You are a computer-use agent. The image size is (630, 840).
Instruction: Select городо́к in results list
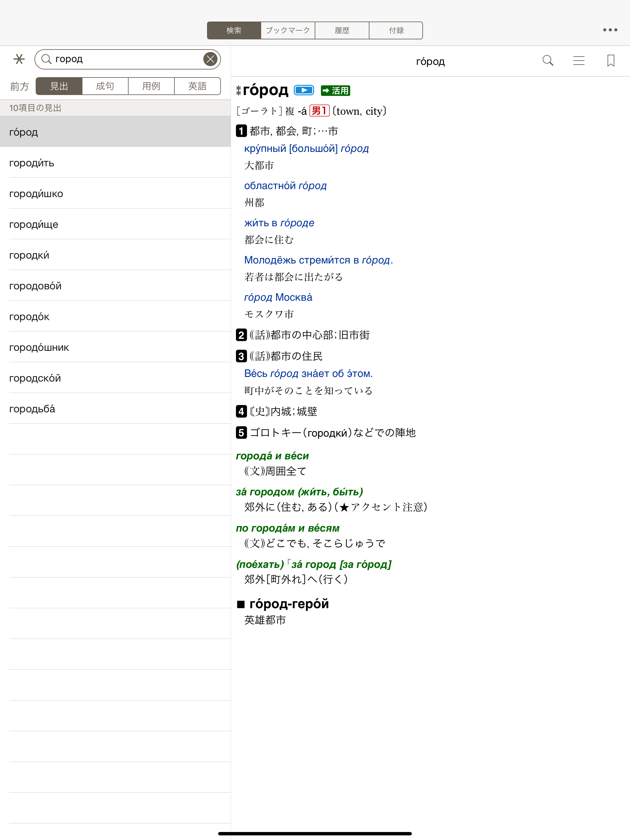coord(116,316)
